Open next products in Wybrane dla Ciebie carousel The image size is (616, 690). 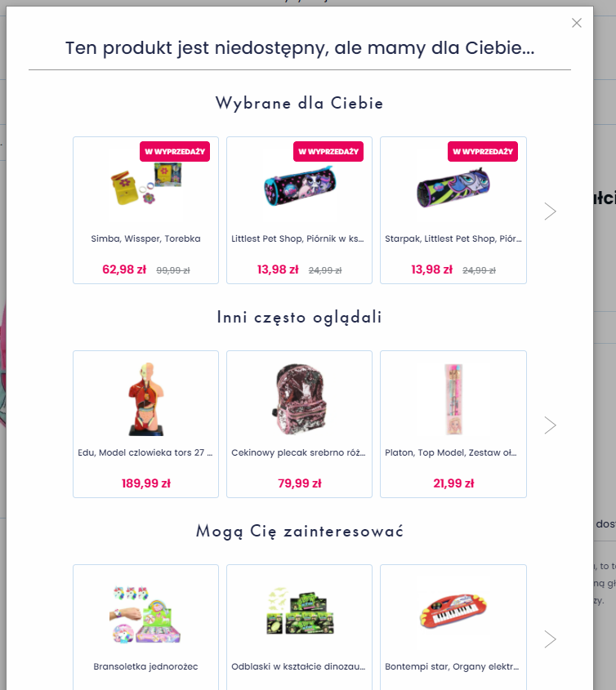[551, 211]
